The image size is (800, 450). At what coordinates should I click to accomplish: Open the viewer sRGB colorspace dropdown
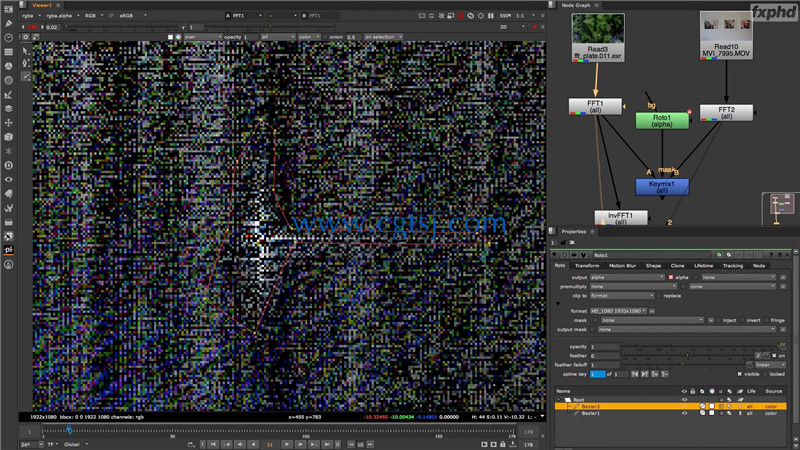point(133,16)
